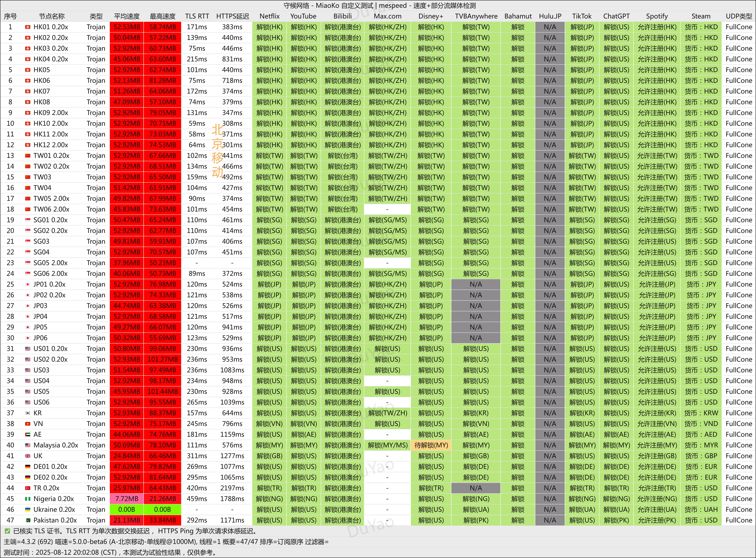The height and width of the screenshot is (558, 756).
Task: Click the UDP类型 column header
Action: point(739,16)
